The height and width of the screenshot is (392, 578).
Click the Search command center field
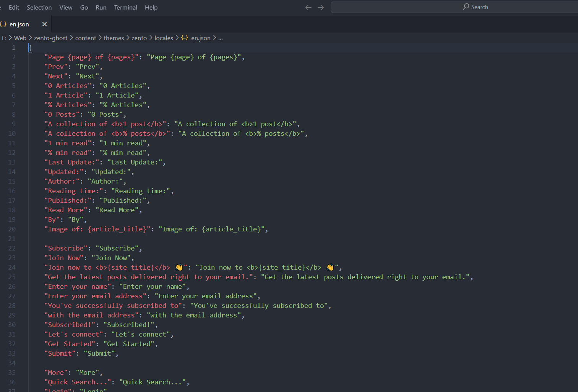454,7
